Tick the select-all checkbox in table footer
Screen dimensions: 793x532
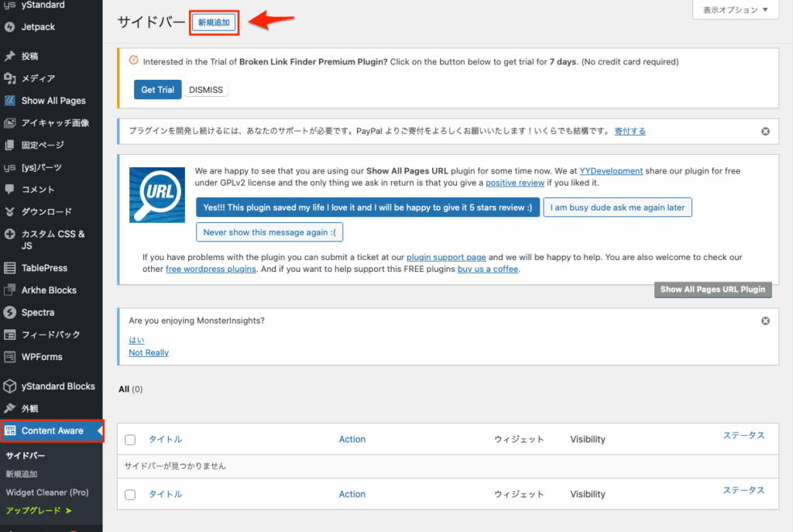coord(130,495)
